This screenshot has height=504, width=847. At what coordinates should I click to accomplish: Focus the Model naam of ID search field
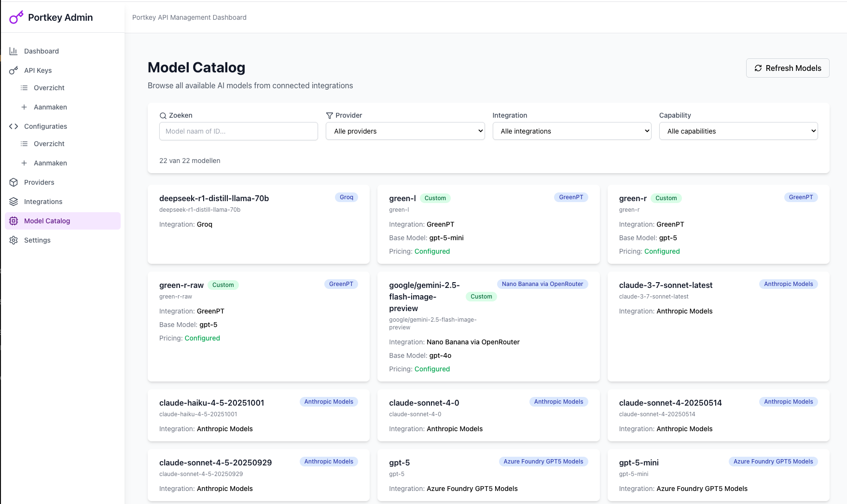[238, 131]
